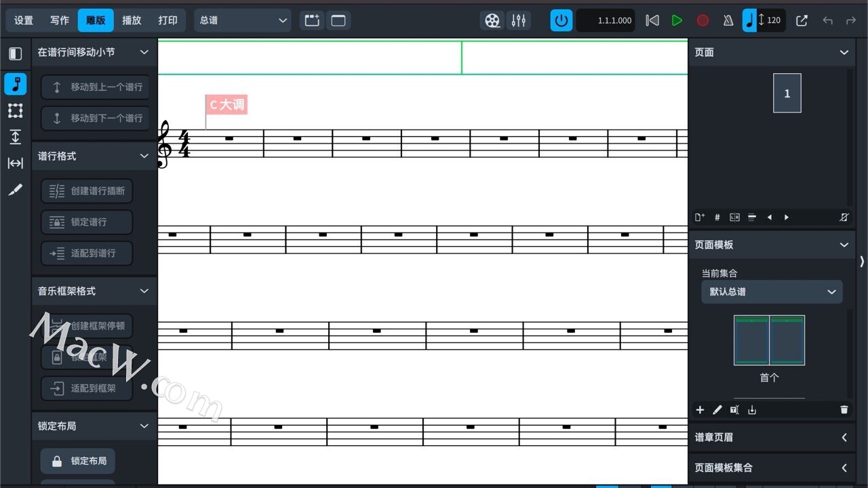Open the export/pop-out arrow icon
This screenshot has width=868, height=488.
pyautogui.click(x=802, y=20)
